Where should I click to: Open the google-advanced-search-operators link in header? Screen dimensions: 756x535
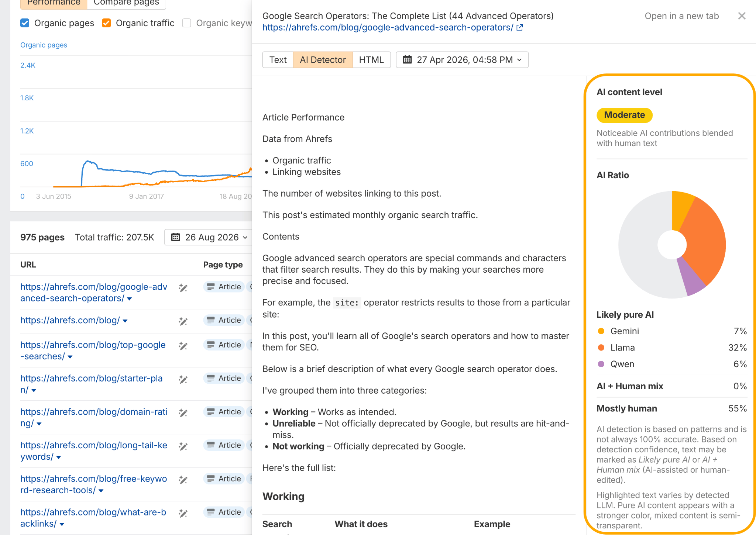coord(388,28)
